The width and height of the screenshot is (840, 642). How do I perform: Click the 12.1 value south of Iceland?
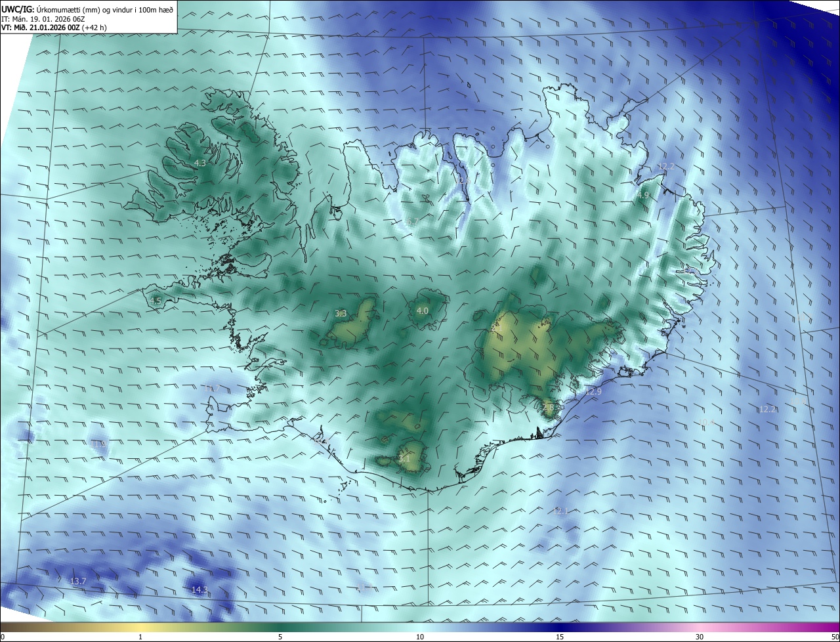[560, 511]
